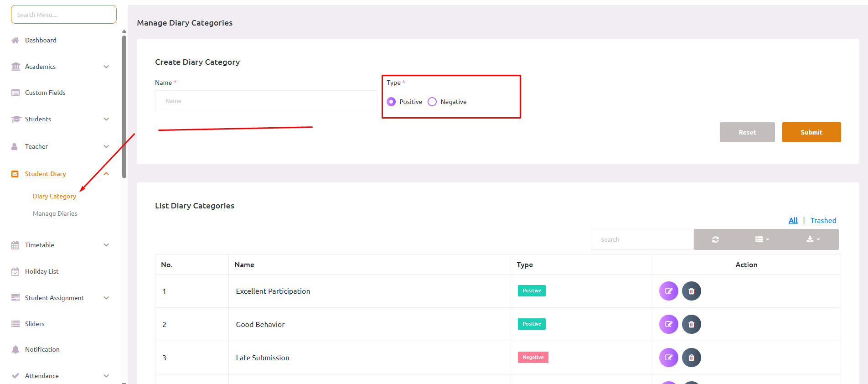Select the Positive type radio button
868x384 pixels.
391,102
